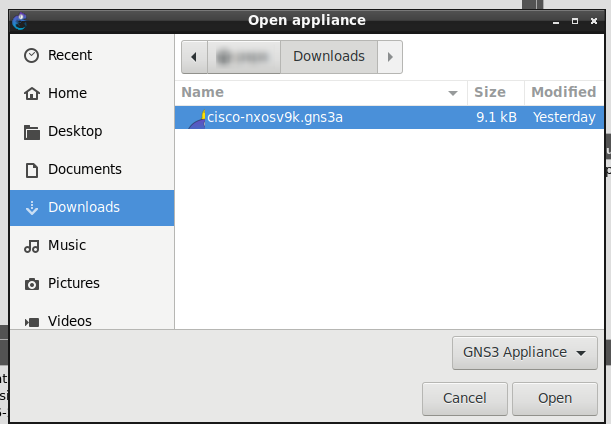The width and height of the screenshot is (611, 424).
Task: Click the gns3a file icon
Action: click(x=197, y=118)
